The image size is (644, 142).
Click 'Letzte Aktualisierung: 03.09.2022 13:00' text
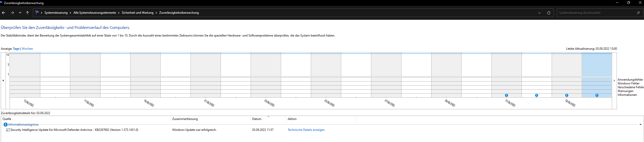[592, 49]
